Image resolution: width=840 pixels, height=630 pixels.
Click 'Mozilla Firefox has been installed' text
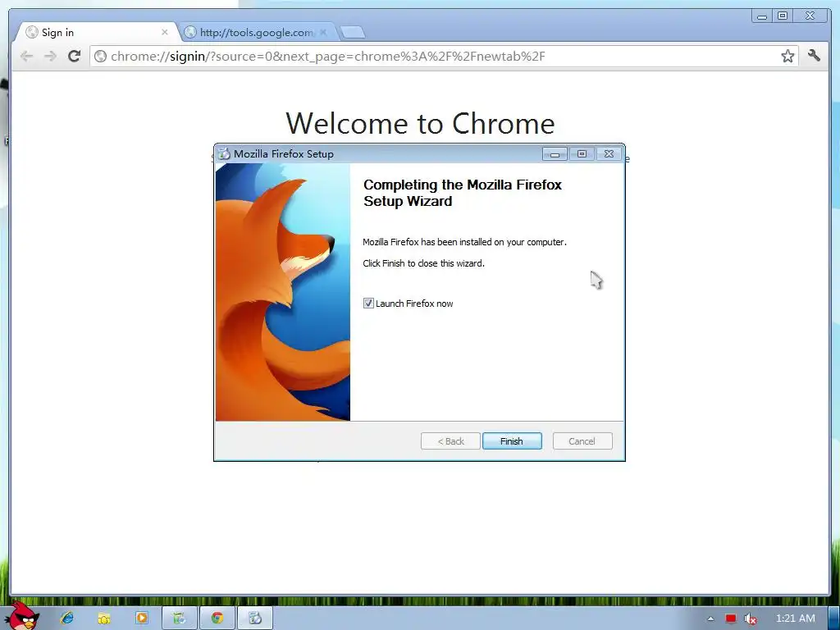click(x=464, y=242)
